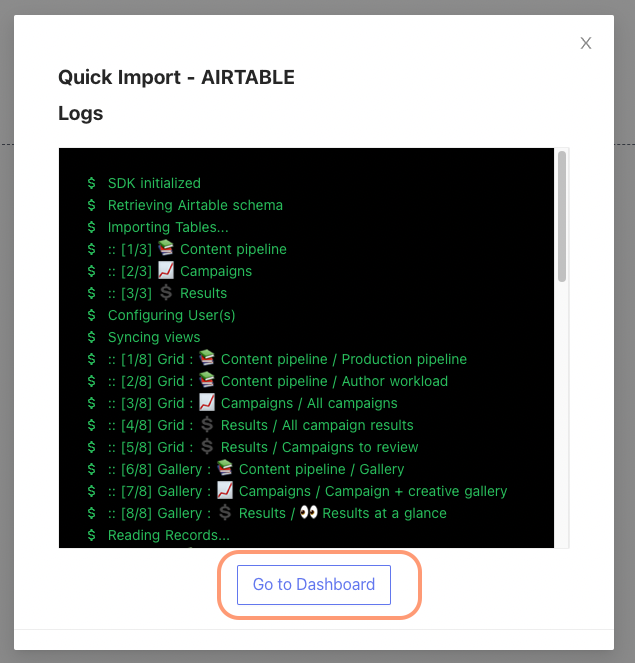Image resolution: width=635 pixels, height=663 pixels.
Task: Click books emoji in '[1/3] Content pipeline' line
Action: point(166,248)
